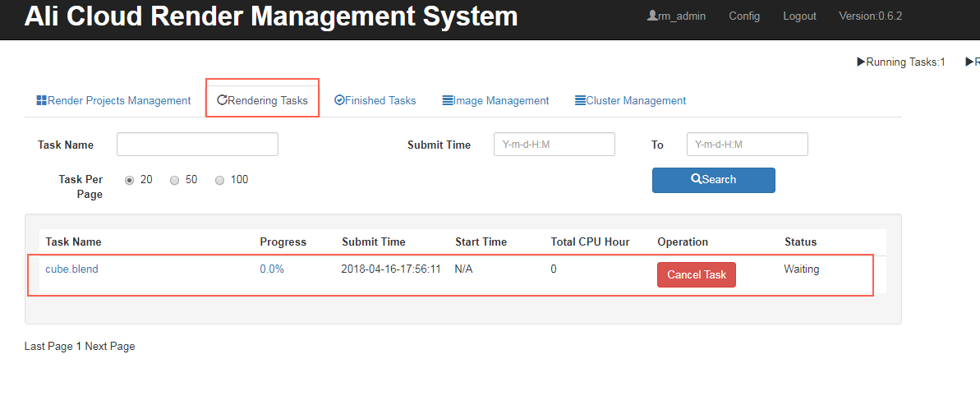Go to Image Management tab
980x405 pixels.
click(x=495, y=100)
